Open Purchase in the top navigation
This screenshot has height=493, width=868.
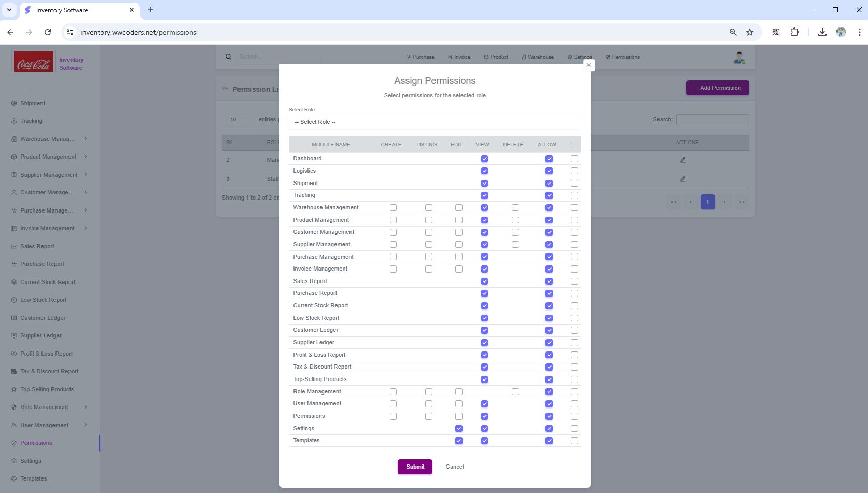coord(421,57)
